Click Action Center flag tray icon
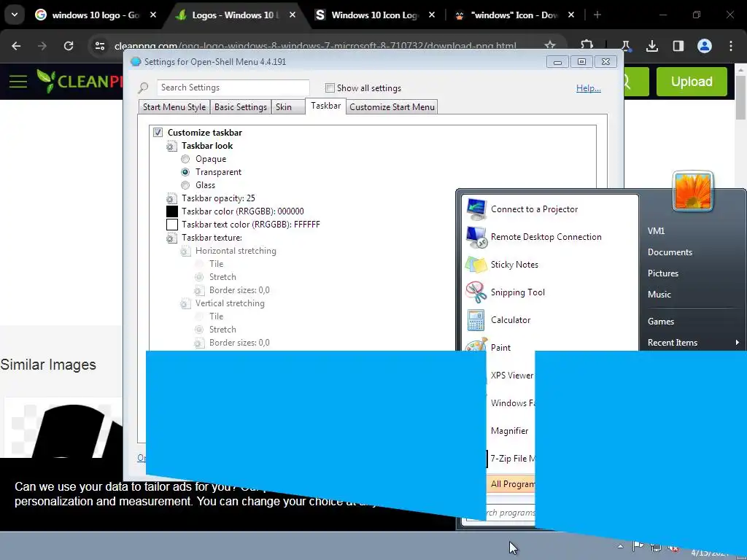Screen dimensions: 747x560 coord(638,546)
